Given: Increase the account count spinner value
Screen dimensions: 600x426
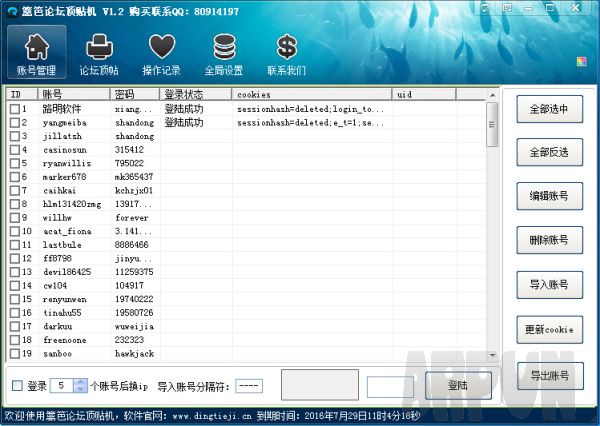Looking at the screenshot, I should pyautogui.click(x=80, y=381).
